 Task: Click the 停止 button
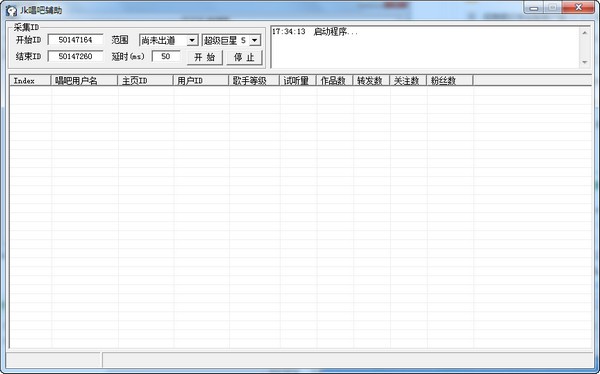pos(244,57)
